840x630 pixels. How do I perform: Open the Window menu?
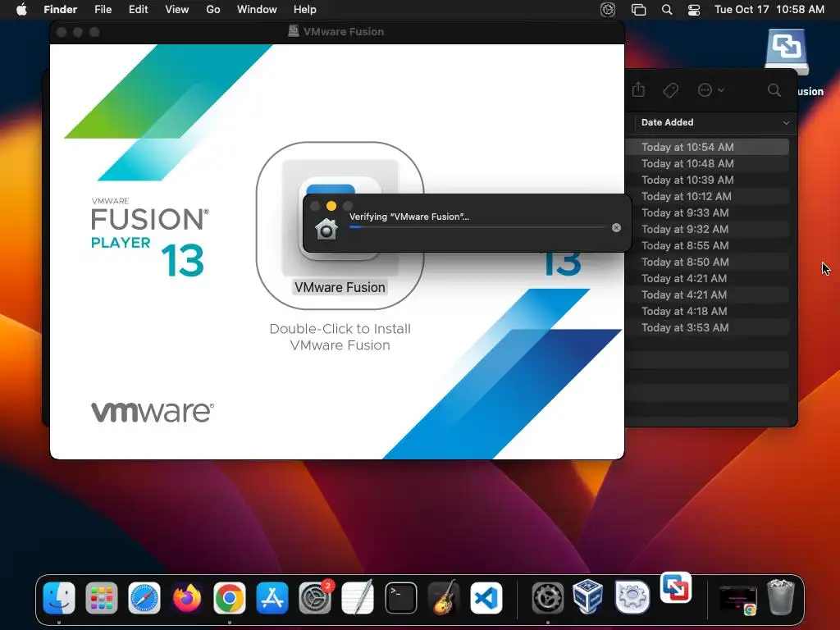click(257, 10)
